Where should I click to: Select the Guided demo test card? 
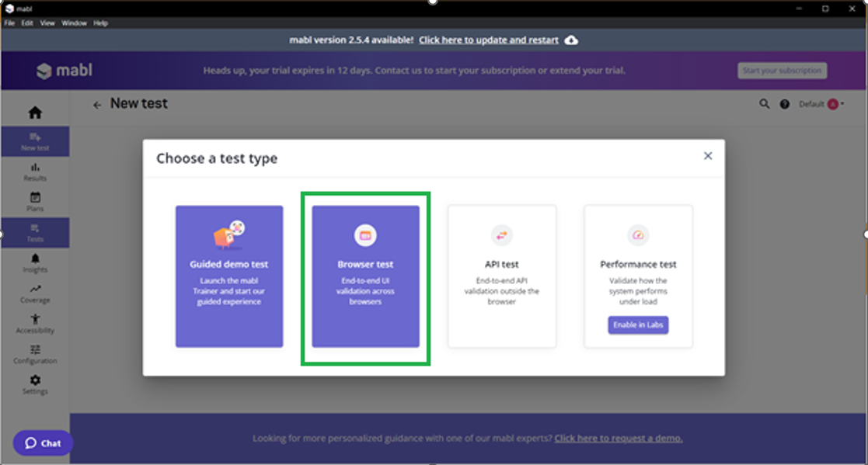[x=229, y=276]
